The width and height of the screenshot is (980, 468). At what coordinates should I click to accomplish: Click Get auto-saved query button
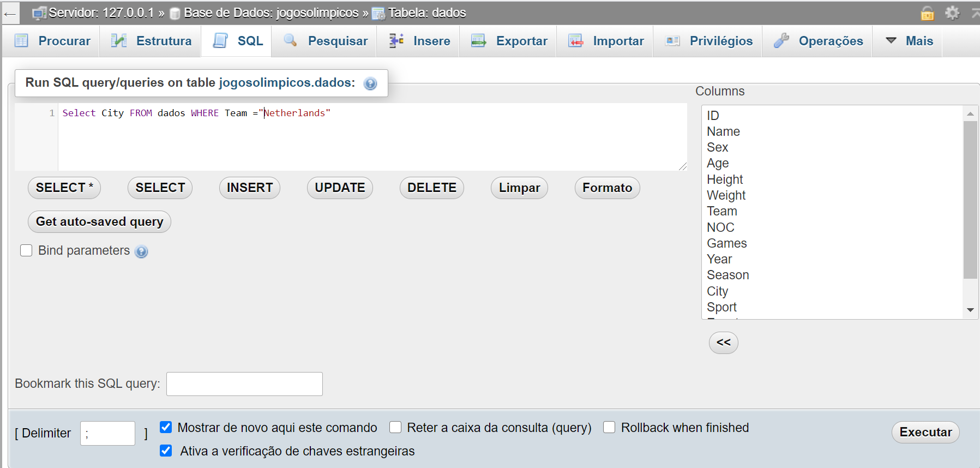click(x=99, y=221)
